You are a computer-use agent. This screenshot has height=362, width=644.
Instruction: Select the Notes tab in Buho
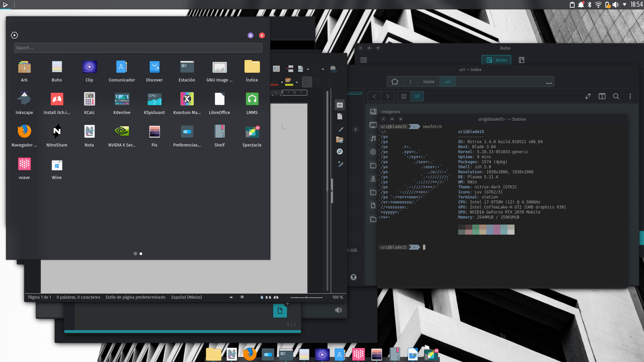point(496,60)
